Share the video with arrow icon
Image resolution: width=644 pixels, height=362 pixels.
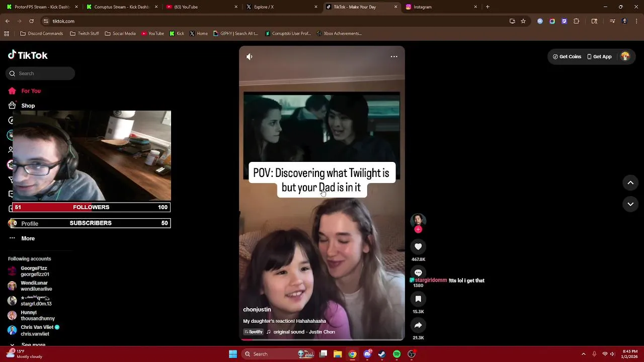tap(418, 325)
